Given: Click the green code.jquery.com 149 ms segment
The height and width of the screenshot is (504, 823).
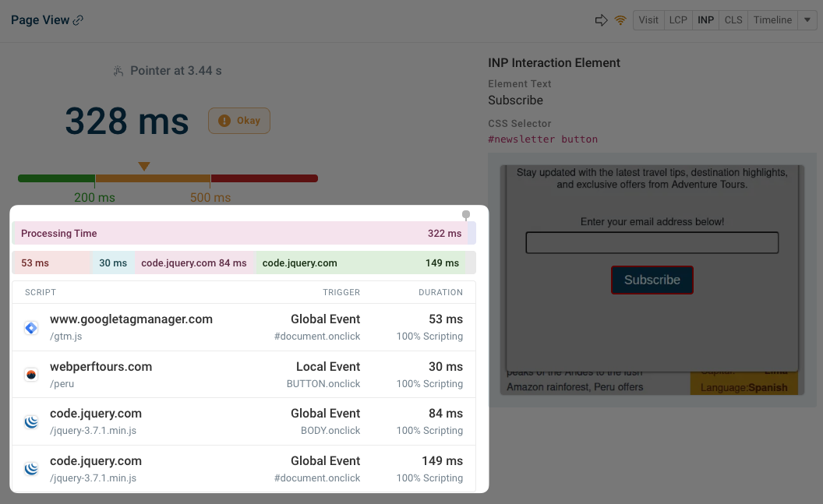Looking at the screenshot, I should pos(361,263).
